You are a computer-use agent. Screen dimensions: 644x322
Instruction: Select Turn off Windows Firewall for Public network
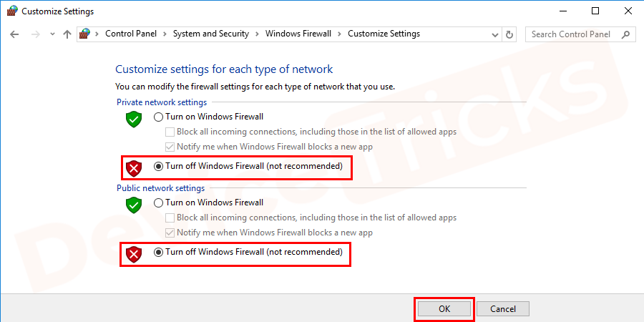pyautogui.click(x=159, y=253)
